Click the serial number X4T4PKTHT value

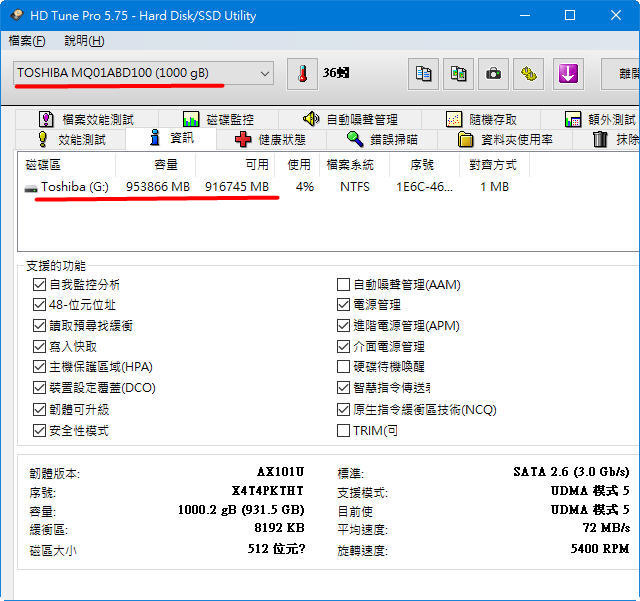(268, 491)
